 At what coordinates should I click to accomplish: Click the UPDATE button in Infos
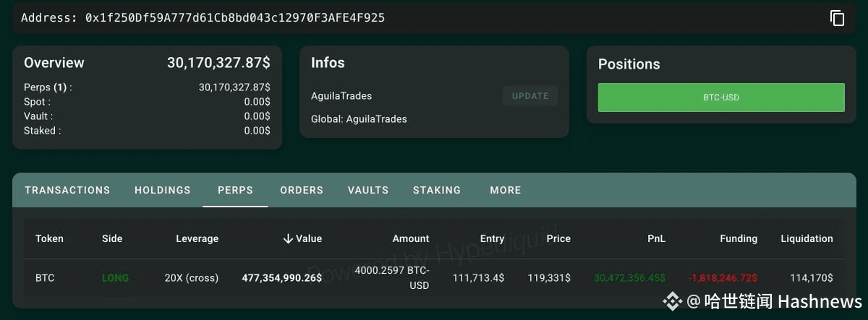[530, 96]
